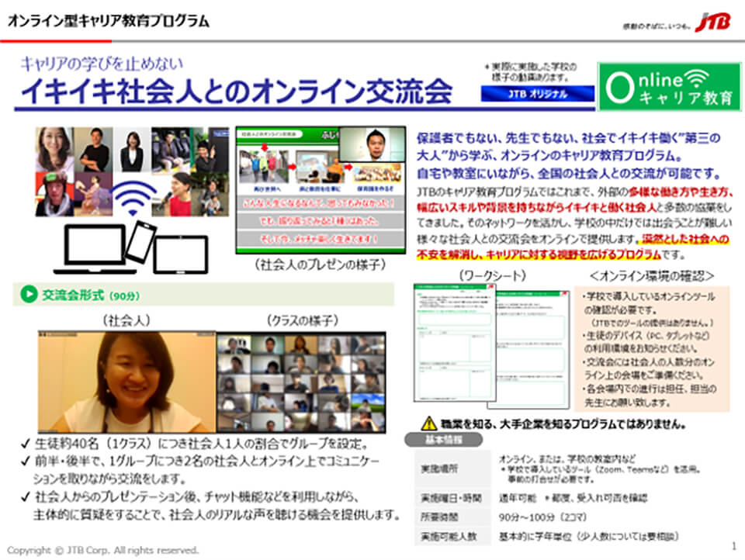Image resolution: width=745 pixels, height=560 pixels.
Task: Click the page number 1
Action: point(734,546)
